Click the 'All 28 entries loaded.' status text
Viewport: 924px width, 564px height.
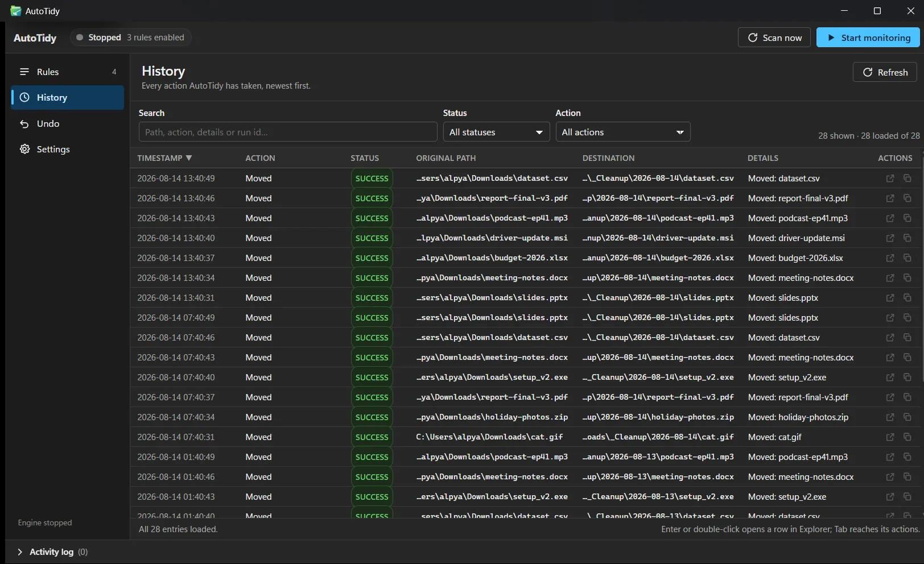(x=178, y=529)
